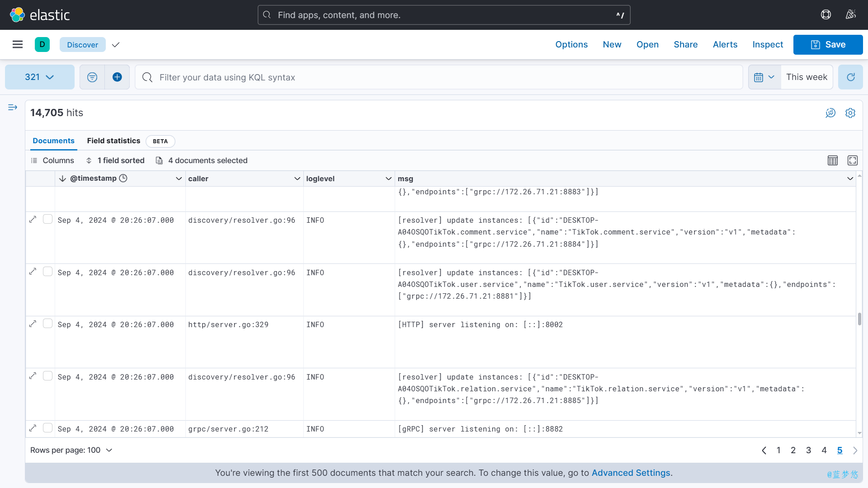868x488 pixels.
Task: Expand the HTTP server listening document
Action: coord(33,324)
